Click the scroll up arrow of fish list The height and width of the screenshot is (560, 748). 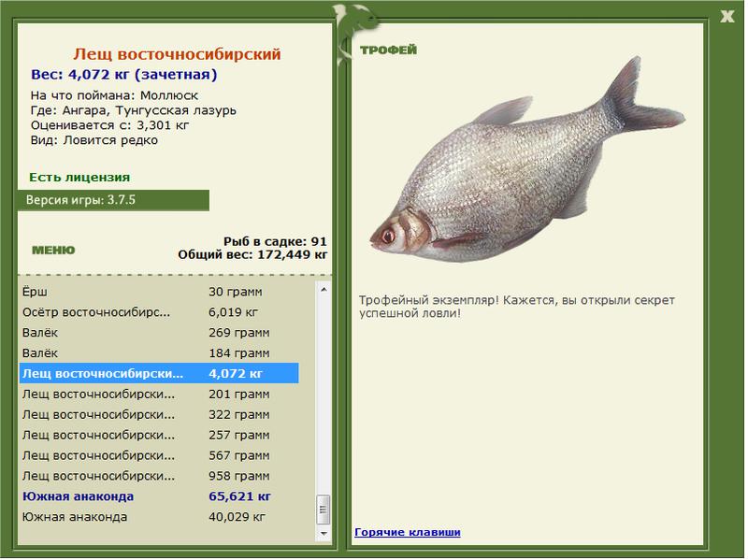(324, 289)
